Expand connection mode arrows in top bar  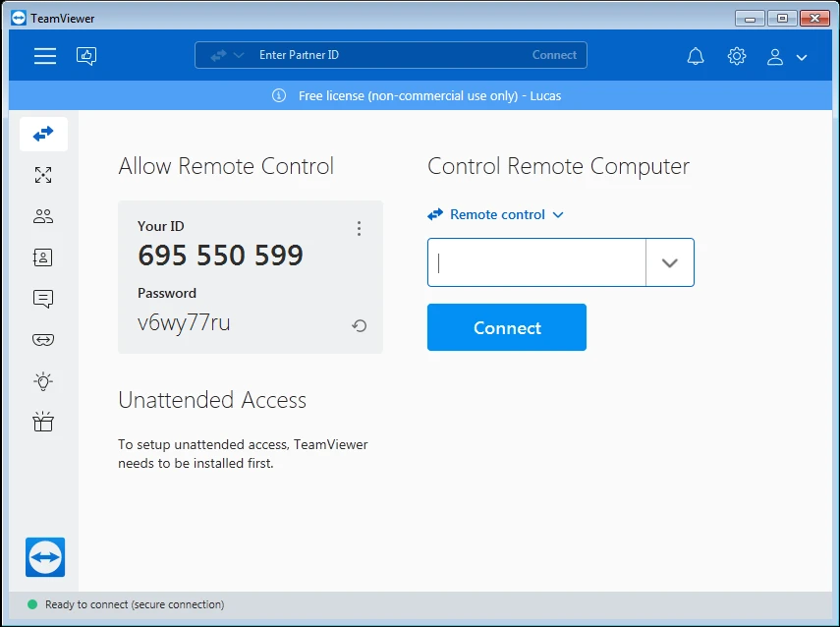click(x=227, y=55)
